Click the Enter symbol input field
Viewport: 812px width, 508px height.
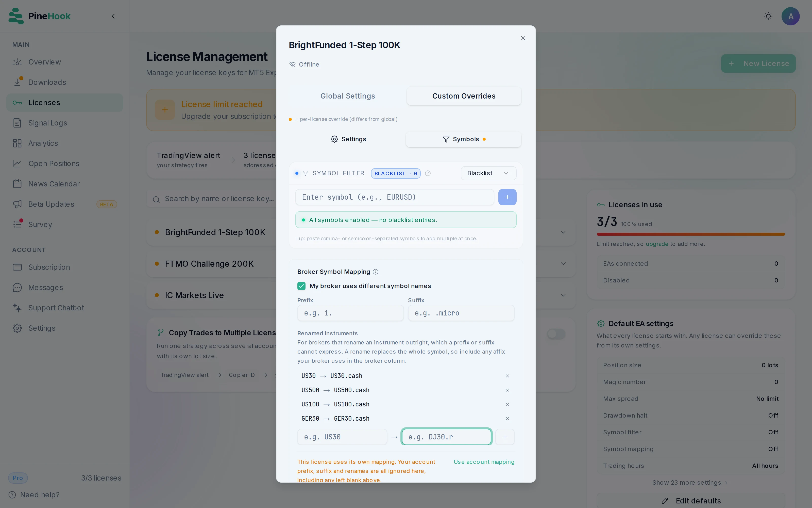395,197
